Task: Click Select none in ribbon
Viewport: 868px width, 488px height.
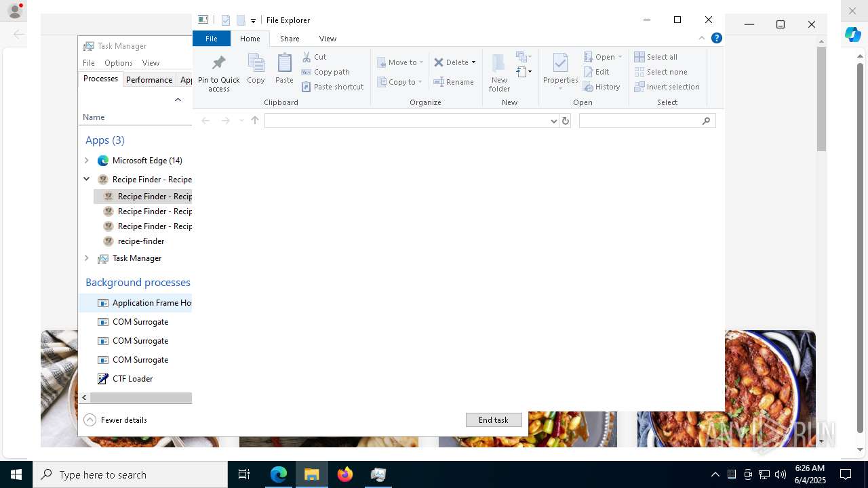Action: [660, 72]
